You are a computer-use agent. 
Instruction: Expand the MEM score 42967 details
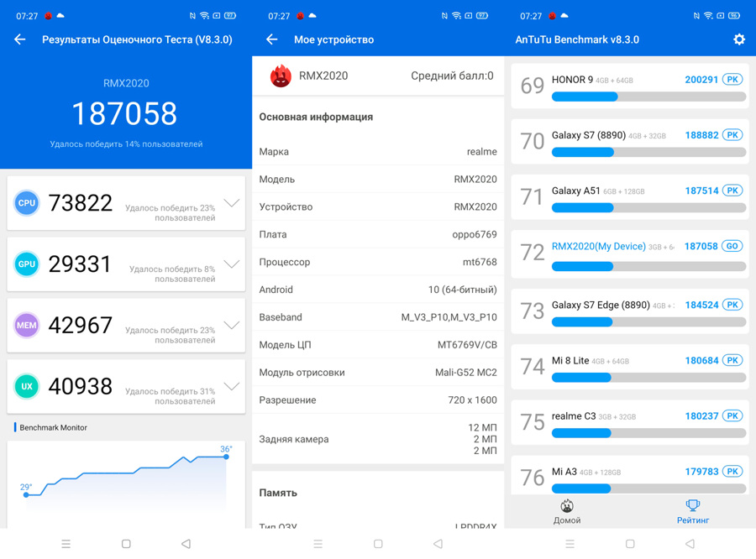pos(232,326)
